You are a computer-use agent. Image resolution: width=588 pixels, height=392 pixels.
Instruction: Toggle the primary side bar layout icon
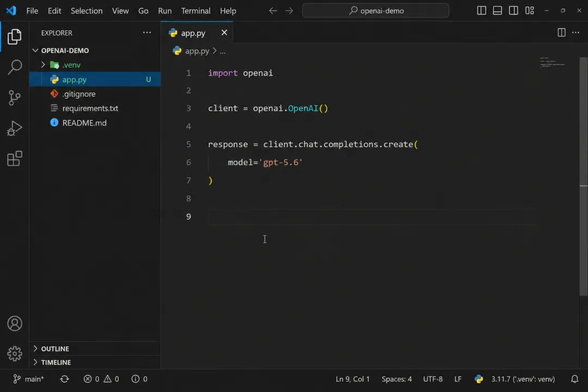pos(481,10)
